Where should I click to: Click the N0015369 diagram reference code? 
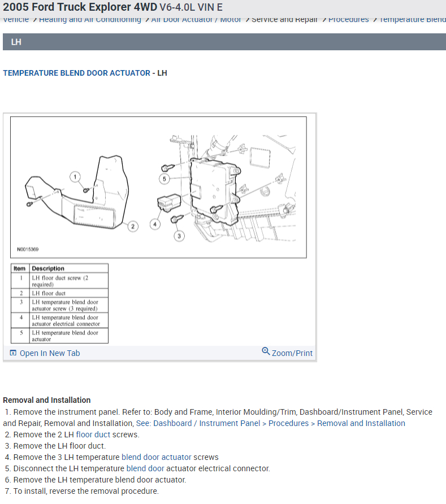click(x=28, y=249)
